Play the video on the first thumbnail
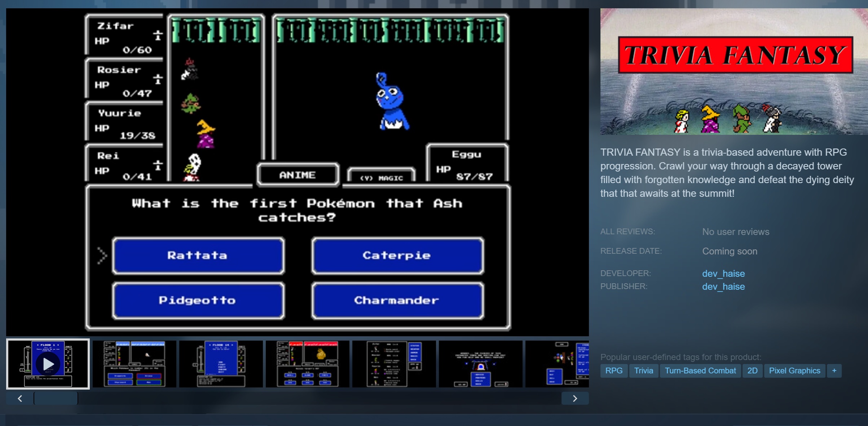 pyautogui.click(x=48, y=364)
